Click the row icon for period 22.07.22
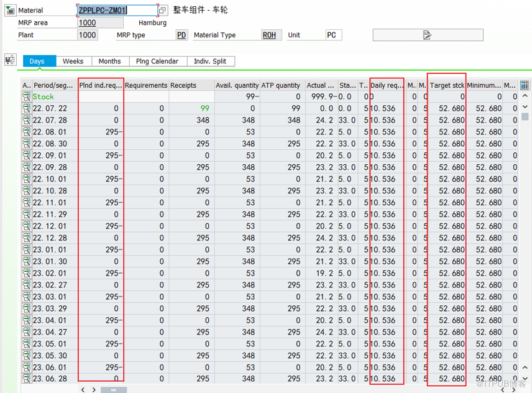The image size is (532, 393). 27,108
